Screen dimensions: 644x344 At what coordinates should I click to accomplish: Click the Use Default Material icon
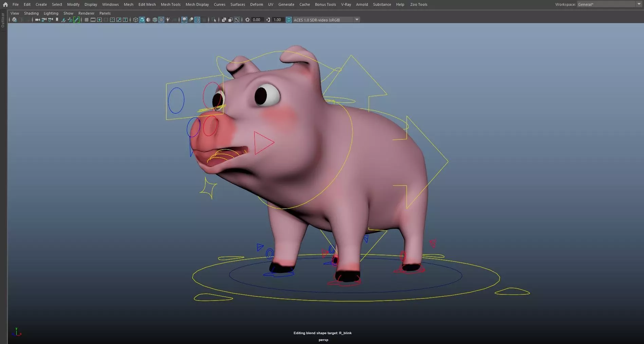[148, 20]
